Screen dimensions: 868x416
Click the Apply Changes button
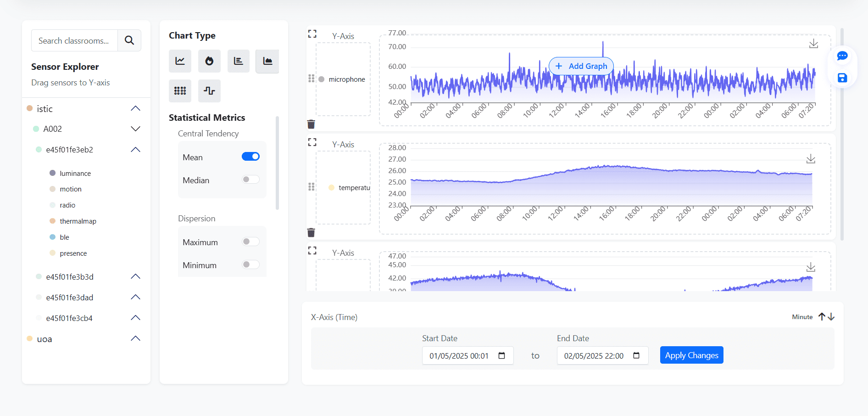(x=691, y=355)
